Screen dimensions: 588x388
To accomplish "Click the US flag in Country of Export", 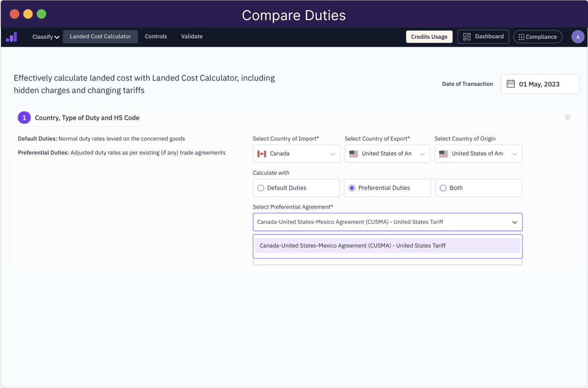I will click(353, 154).
